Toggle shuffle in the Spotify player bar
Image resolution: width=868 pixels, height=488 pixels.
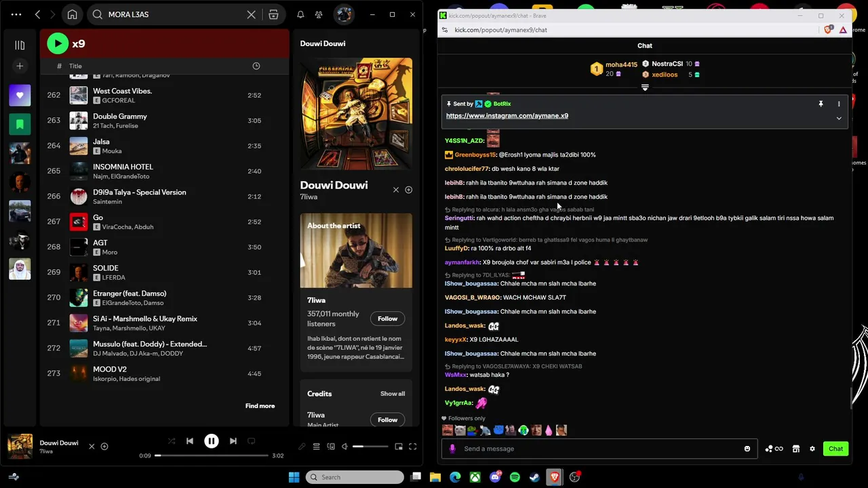(172, 441)
